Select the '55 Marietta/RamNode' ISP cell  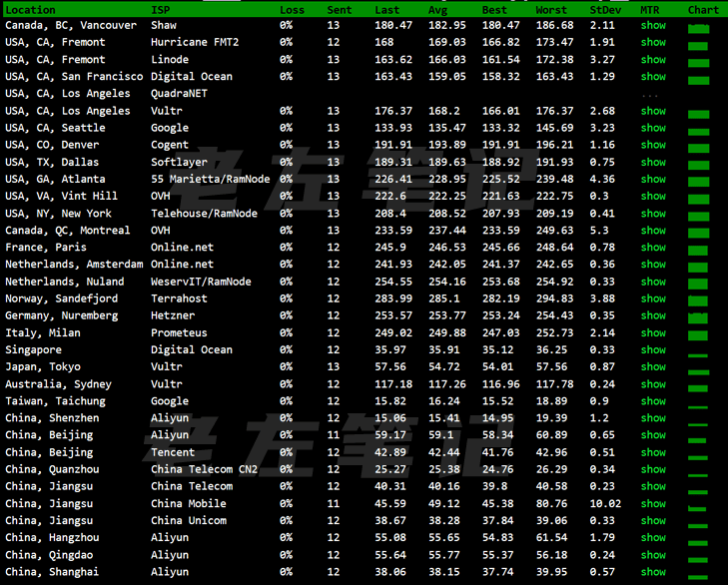(x=211, y=180)
